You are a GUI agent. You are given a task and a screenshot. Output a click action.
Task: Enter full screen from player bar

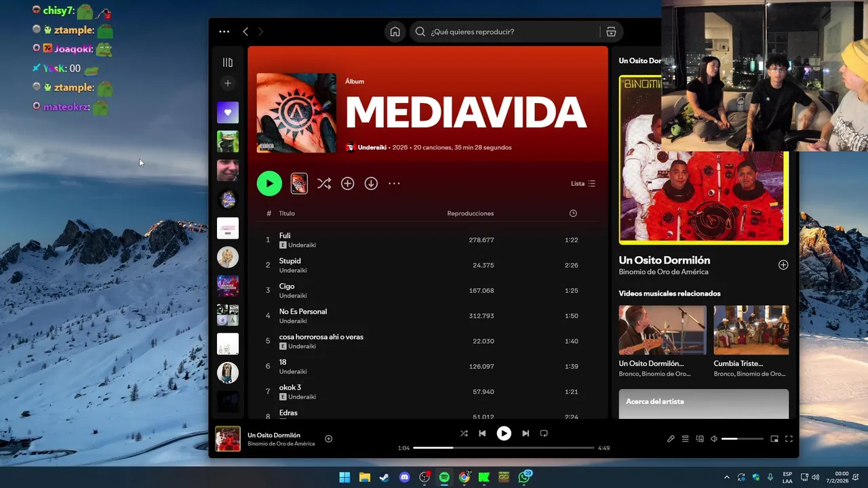tap(789, 439)
